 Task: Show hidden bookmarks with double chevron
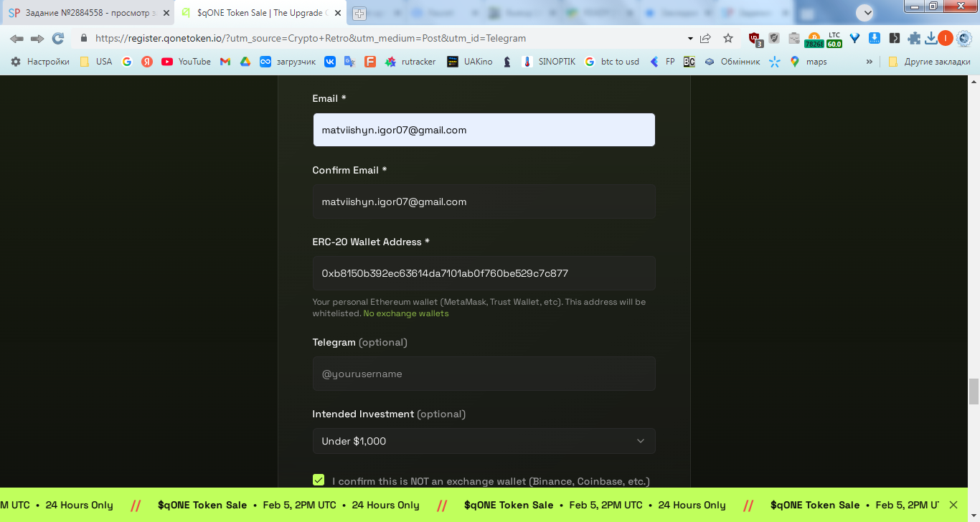[x=870, y=62]
